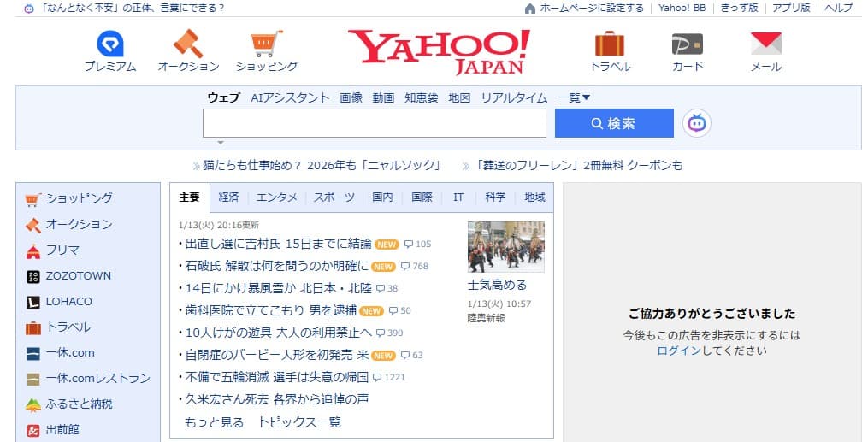Screen dimensions: 868x442
Task: Switch to the 国際 news tab
Action: tap(422, 197)
